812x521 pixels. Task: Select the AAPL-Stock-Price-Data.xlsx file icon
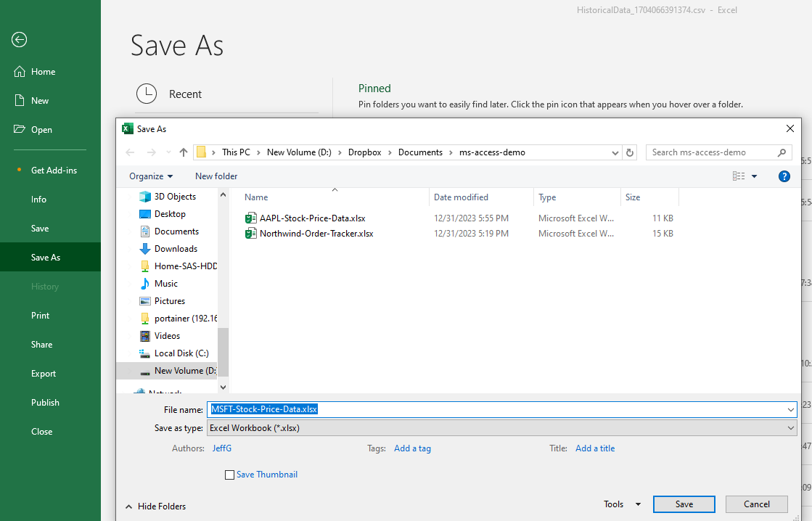point(251,218)
